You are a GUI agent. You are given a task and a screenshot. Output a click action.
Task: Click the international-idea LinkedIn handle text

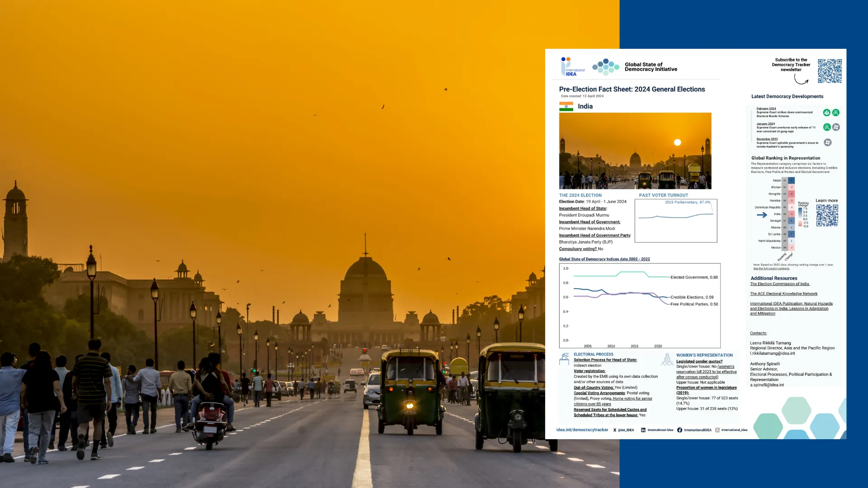(660, 430)
